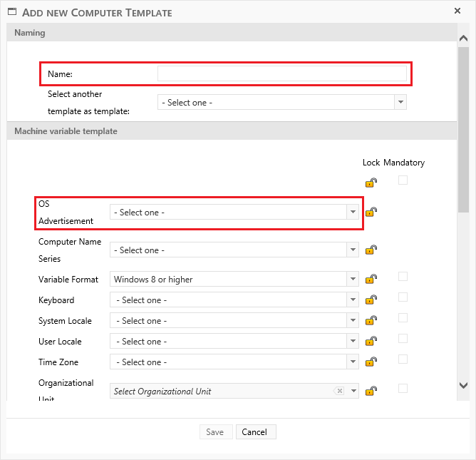Lock the Keyboard setting

pos(371,300)
